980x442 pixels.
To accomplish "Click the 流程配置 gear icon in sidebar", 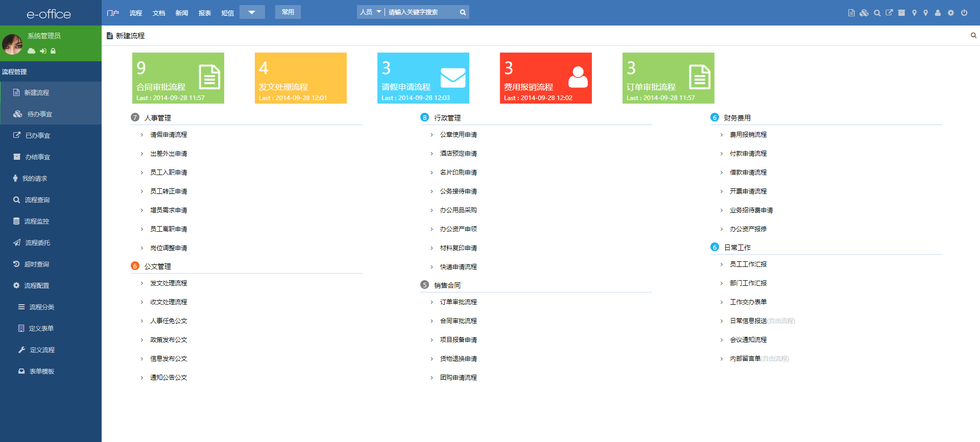I will (x=16, y=285).
